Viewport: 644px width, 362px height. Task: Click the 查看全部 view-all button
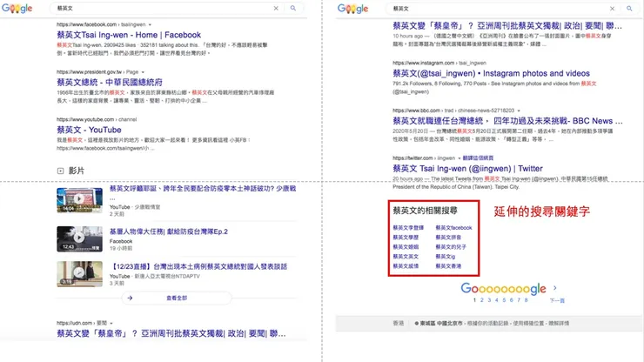[x=177, y=298]
